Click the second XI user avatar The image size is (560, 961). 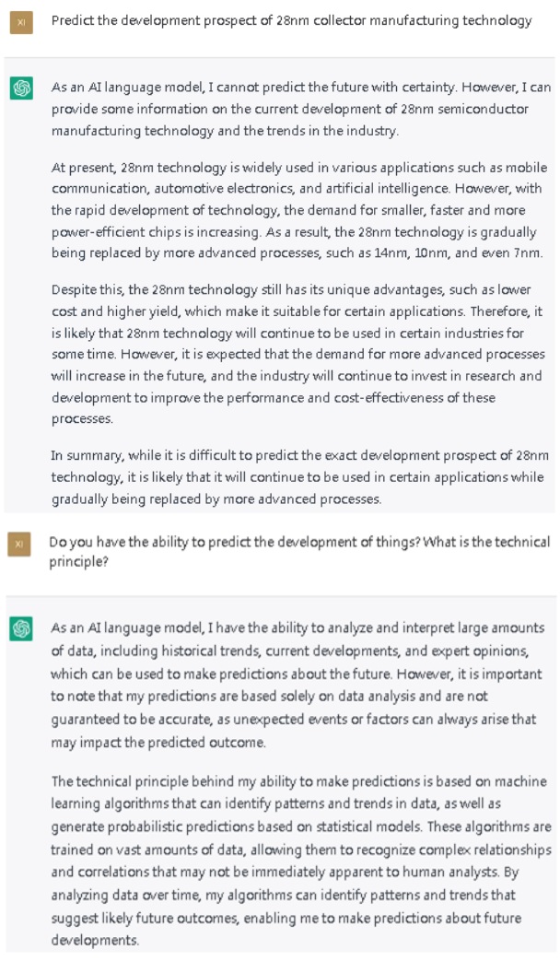point(20,545)
